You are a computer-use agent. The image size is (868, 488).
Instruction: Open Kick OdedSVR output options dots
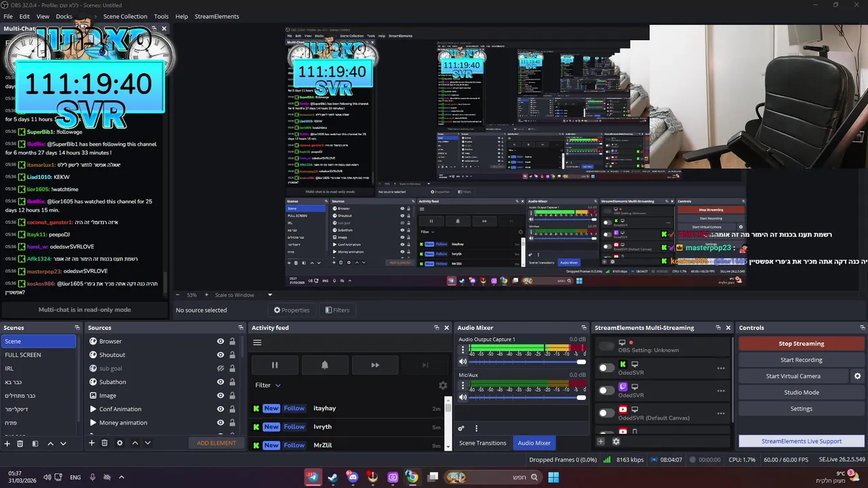click(x=721, y=368)
